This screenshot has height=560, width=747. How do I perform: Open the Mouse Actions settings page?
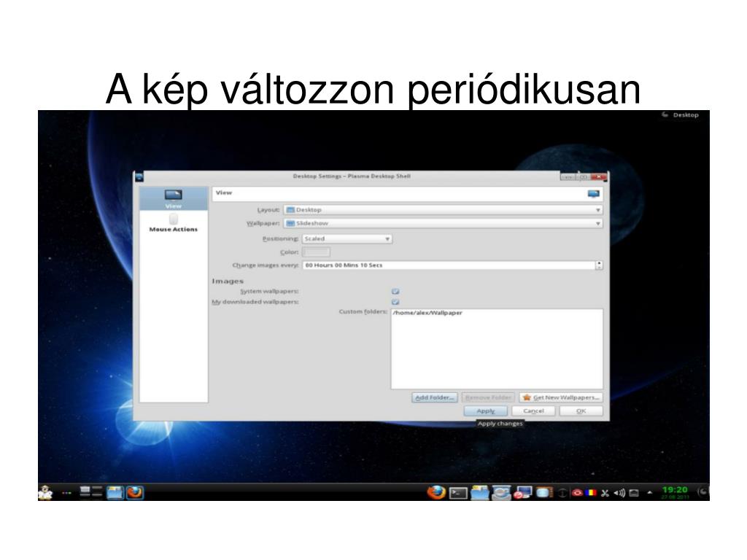click(x=174, y=223)
